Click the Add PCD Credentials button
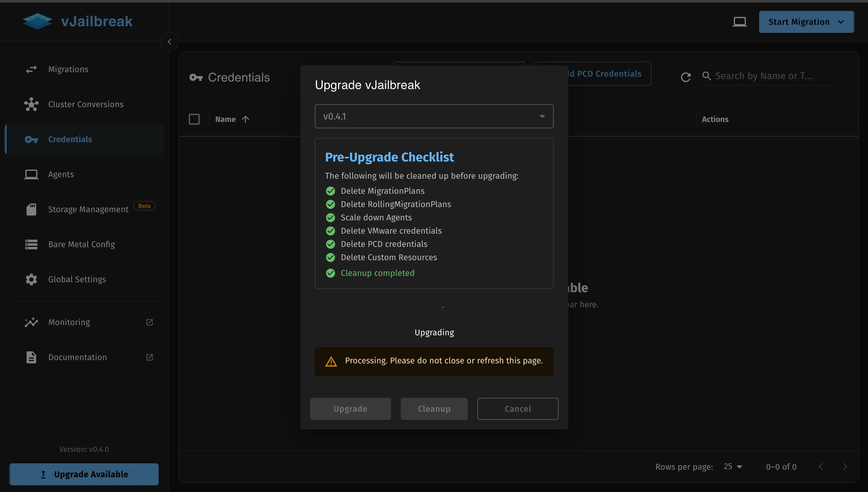868x492 pixels. 609,74
